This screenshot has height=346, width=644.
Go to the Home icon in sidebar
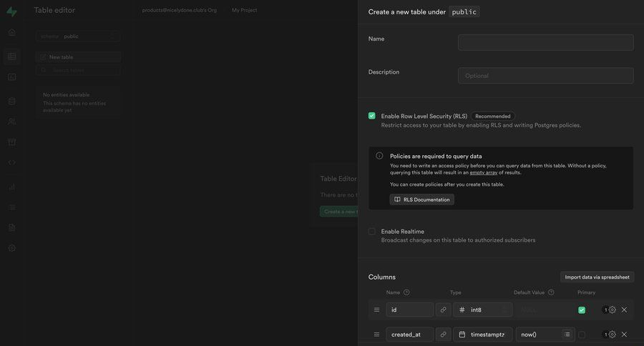tap(12, 32)
